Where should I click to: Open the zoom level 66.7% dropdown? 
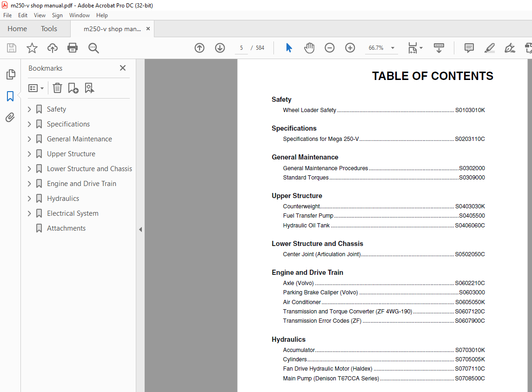tap(392, 48)
